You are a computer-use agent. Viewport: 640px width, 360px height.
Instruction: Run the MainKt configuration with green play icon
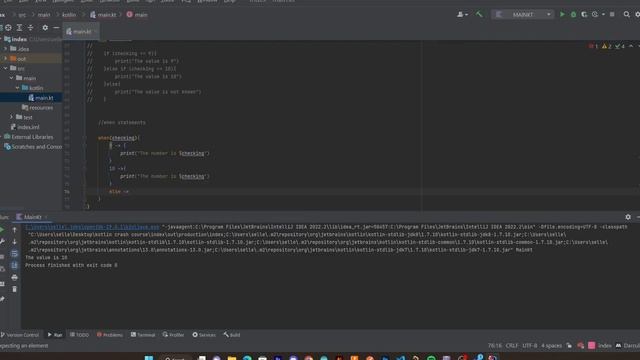pos(562,14)
